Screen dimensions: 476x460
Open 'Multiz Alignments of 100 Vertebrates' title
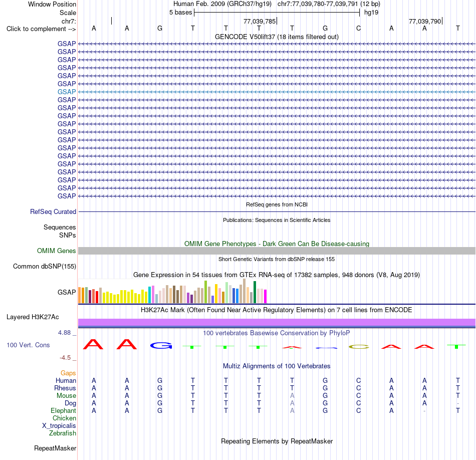tap(277, 366)
